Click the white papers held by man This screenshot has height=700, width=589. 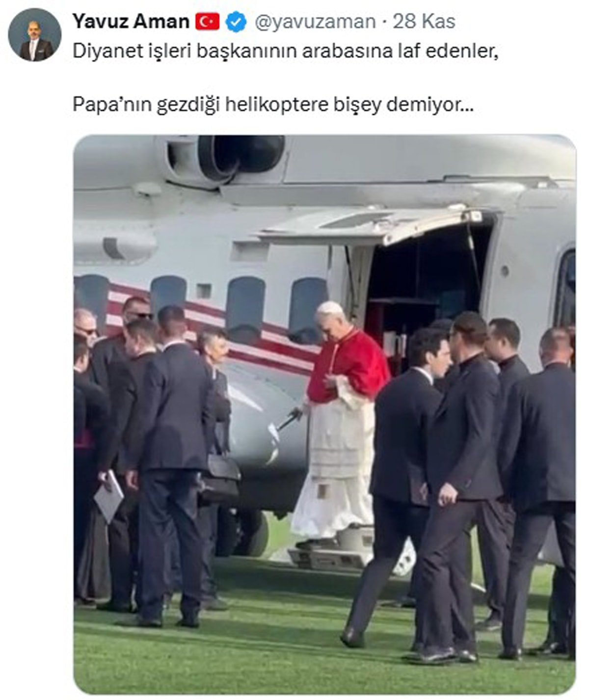coord(109,497)
